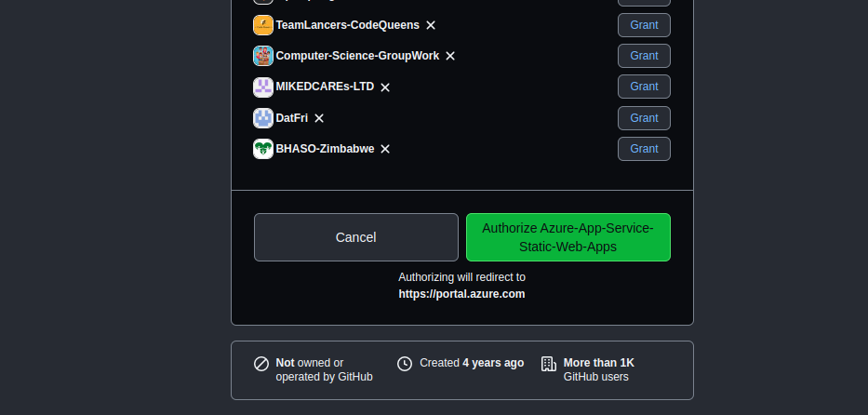Click the X icon beside Computer-Science-GroupWork
The image size is (868, 415).
point(450,56)
